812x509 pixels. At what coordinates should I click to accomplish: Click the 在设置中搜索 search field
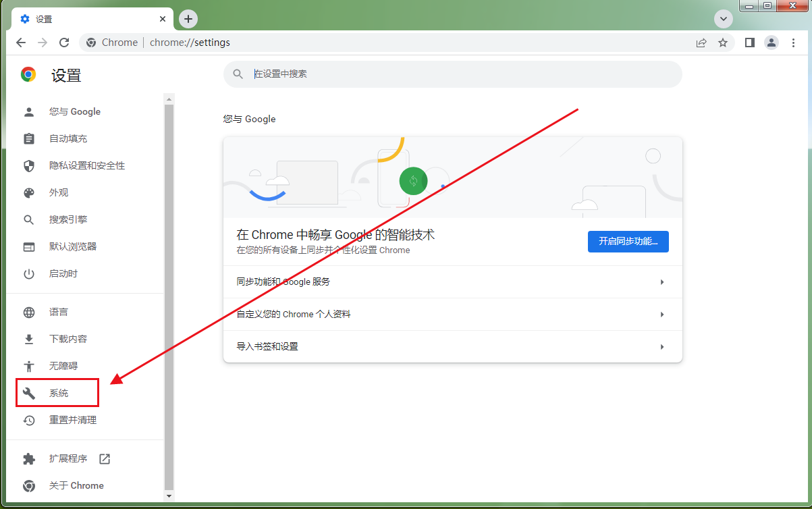(453, 74)
